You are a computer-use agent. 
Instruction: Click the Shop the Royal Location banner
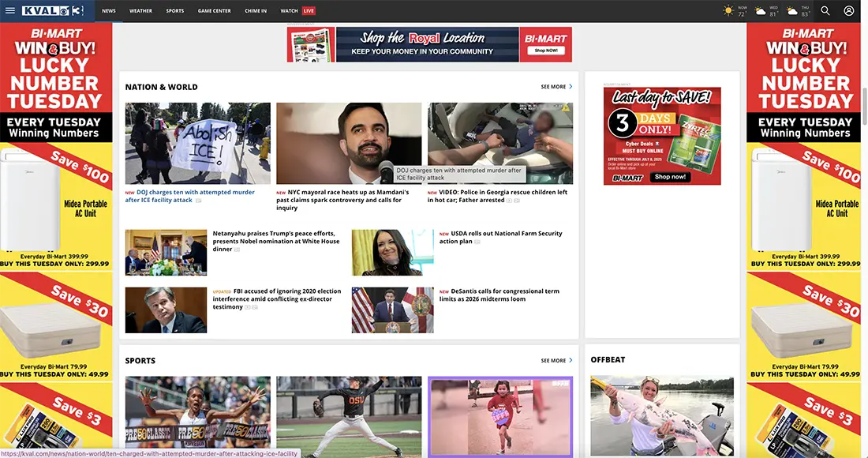429,44
